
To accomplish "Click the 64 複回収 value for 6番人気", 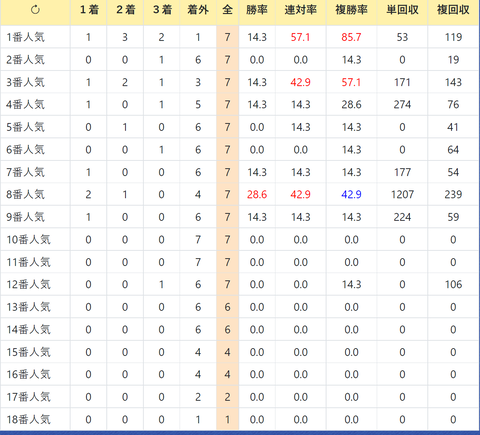I will 453,150.
